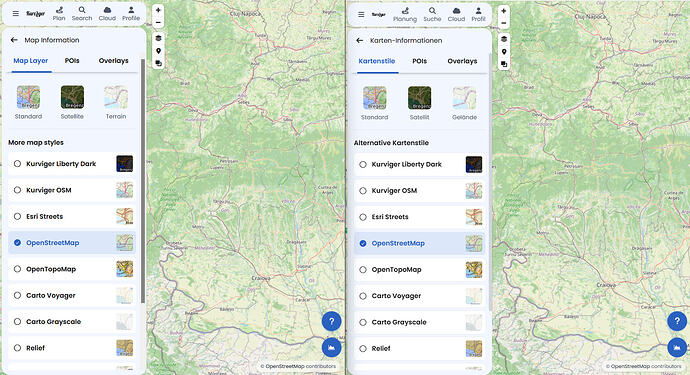Open Cloud icon in German panel
Screen dimensions: 690x375
click(456, 14)
